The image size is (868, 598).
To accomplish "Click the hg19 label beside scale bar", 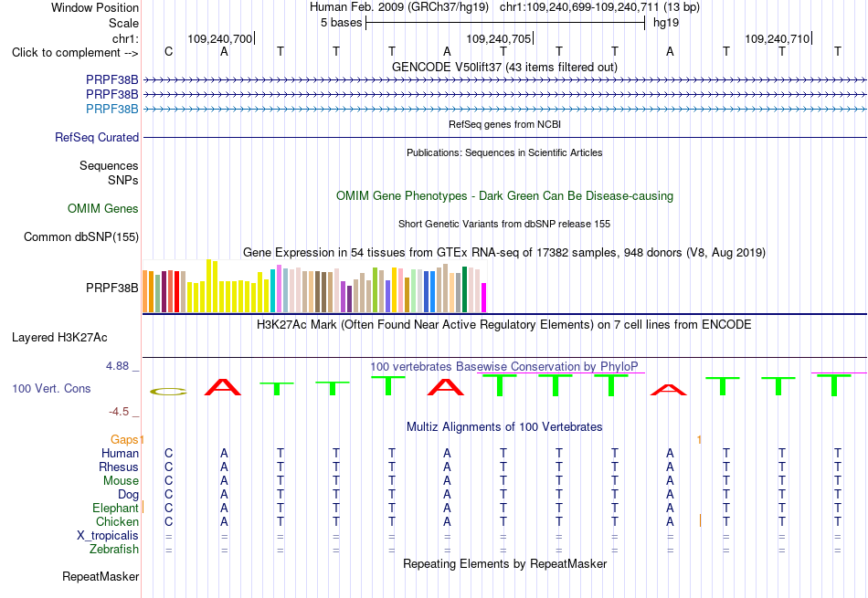I will [x=666, y=23].
